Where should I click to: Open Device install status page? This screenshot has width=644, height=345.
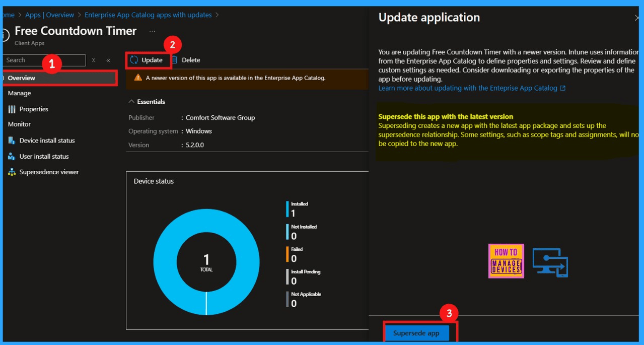coord(47,141)
